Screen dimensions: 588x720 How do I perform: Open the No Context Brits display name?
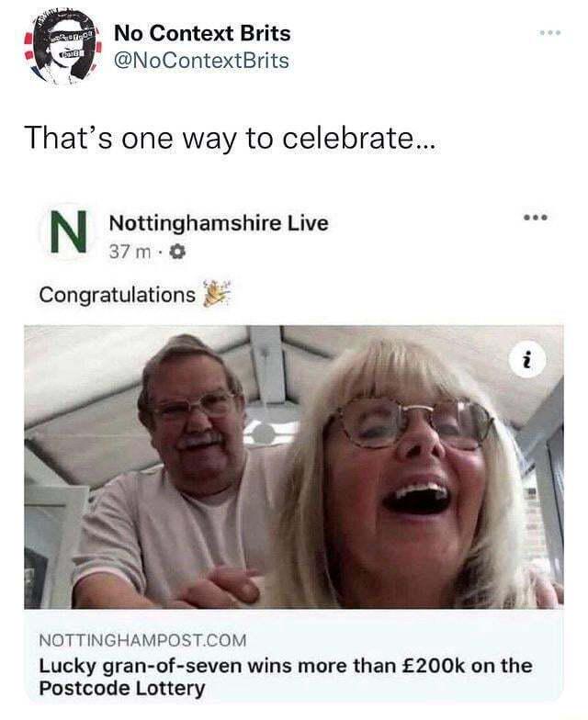201,34
